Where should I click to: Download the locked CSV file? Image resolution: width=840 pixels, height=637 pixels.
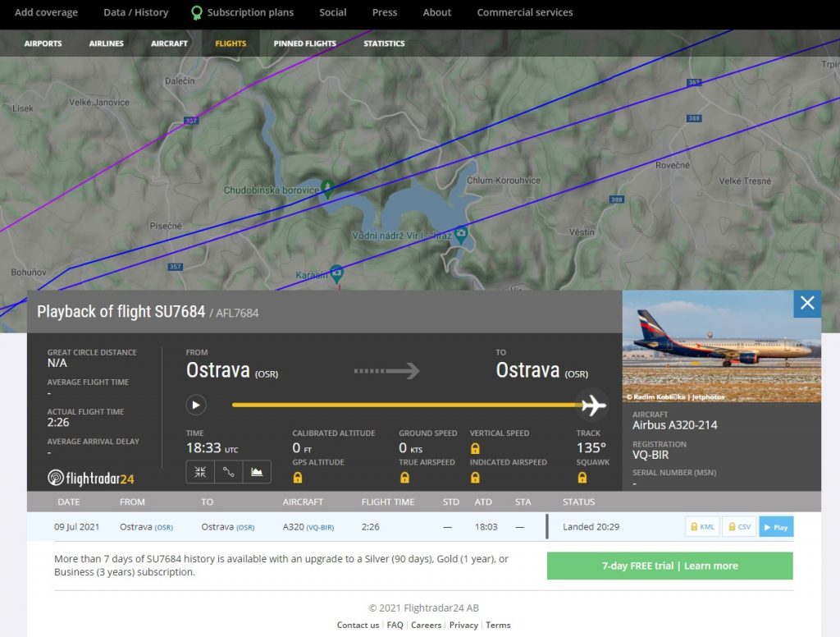point(739,526)
